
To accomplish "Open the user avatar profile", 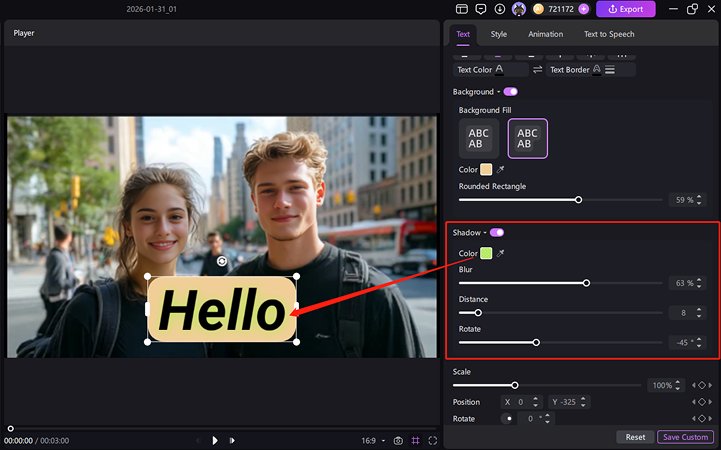I will [519, 9].
